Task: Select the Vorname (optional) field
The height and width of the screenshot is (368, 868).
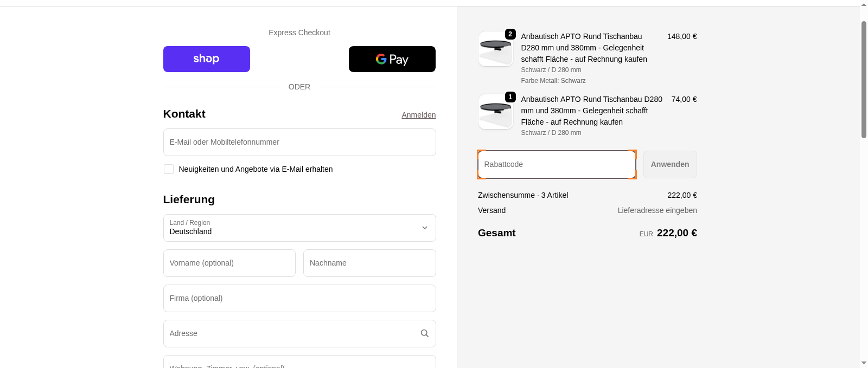Action: tap(229, 263)
